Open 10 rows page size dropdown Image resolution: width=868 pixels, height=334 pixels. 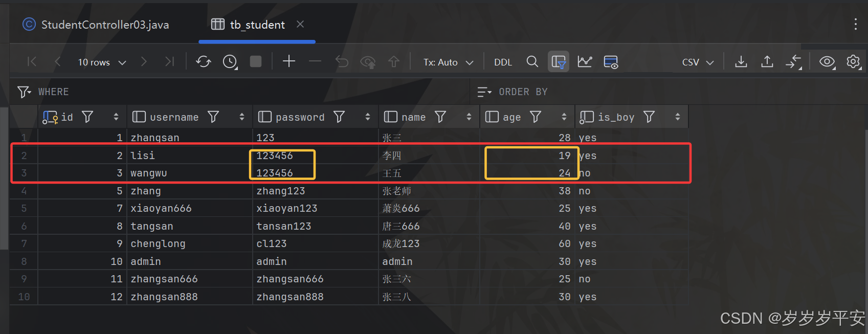coord(102,62)
